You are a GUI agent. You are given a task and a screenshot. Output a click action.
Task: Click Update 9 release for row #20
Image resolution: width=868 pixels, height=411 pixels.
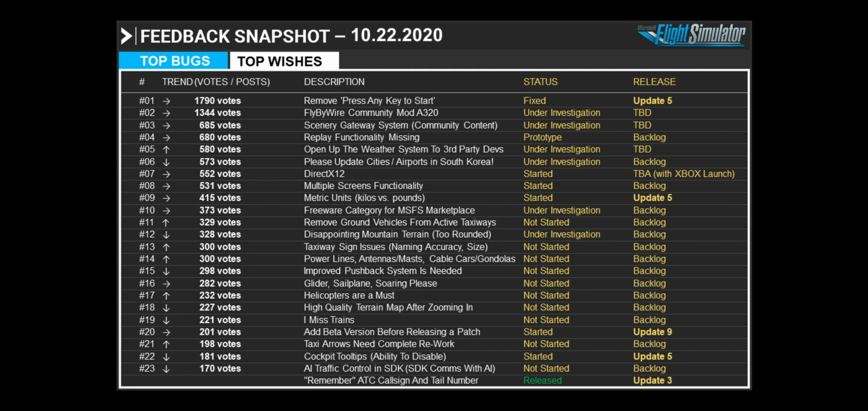pos(652,332)
